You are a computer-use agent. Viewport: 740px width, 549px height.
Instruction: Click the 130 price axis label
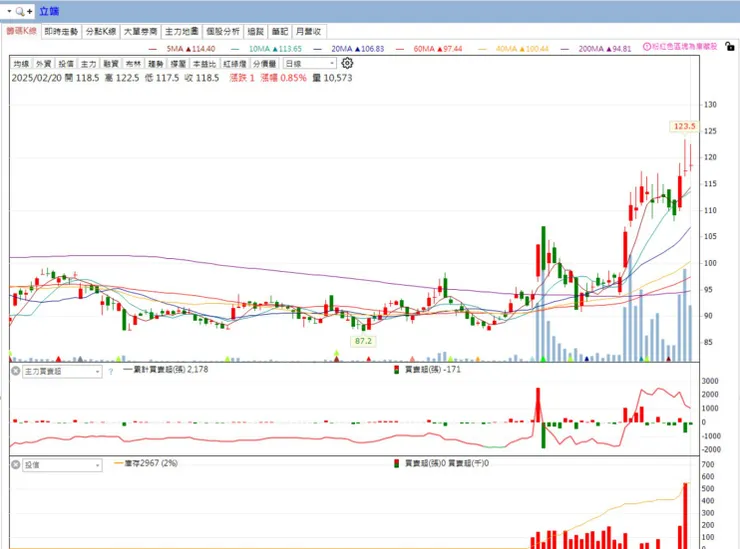pos(710,104)
